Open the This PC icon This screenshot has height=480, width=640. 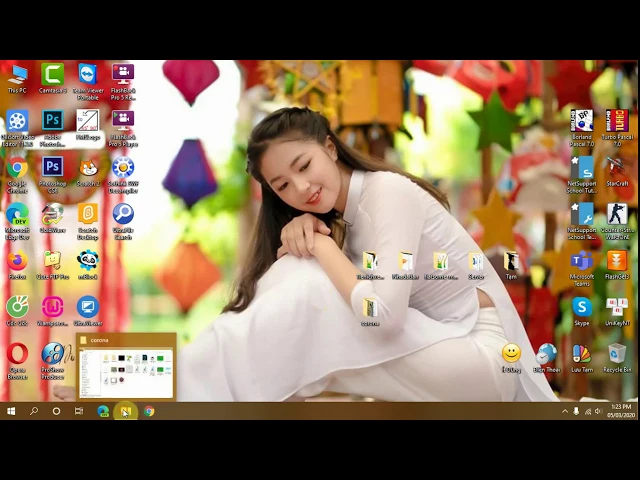pyautogui.click(x=17, y=76)
